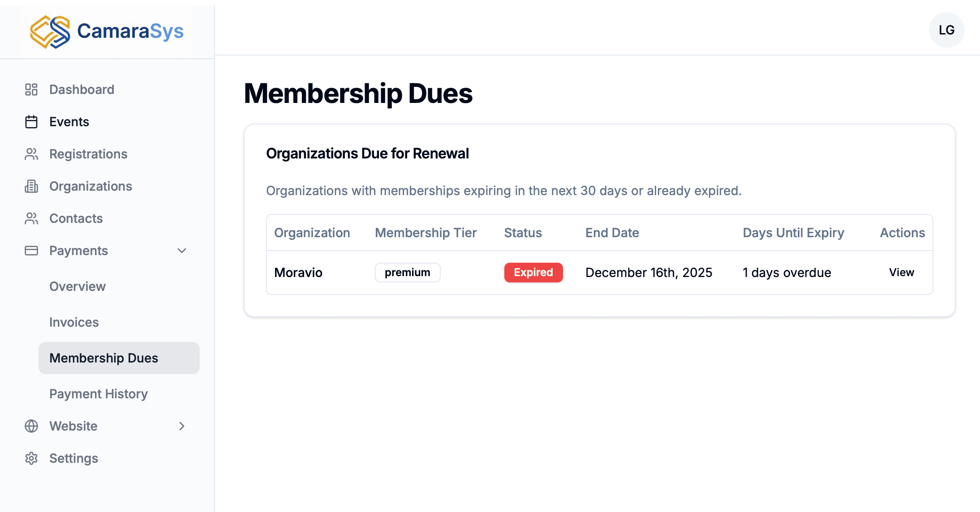Click the Registrations people icon
The image size is (980, 512).
31,154
